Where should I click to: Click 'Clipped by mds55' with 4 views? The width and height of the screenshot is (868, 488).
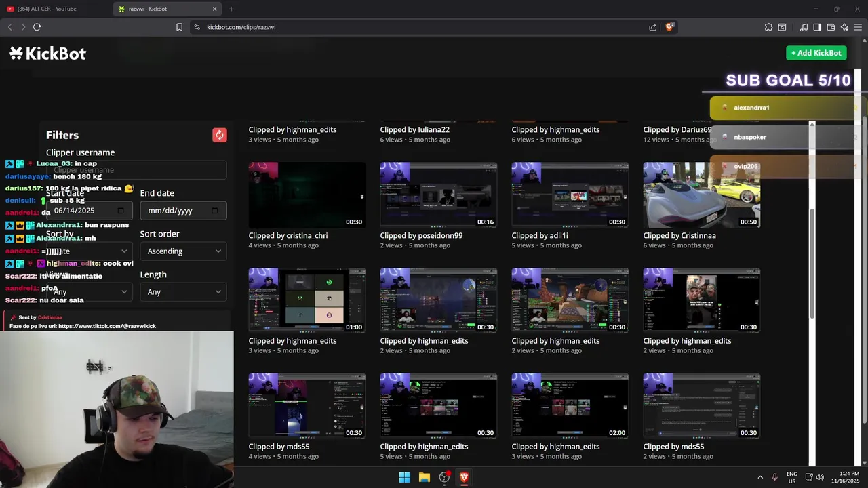tap(279, 447)
